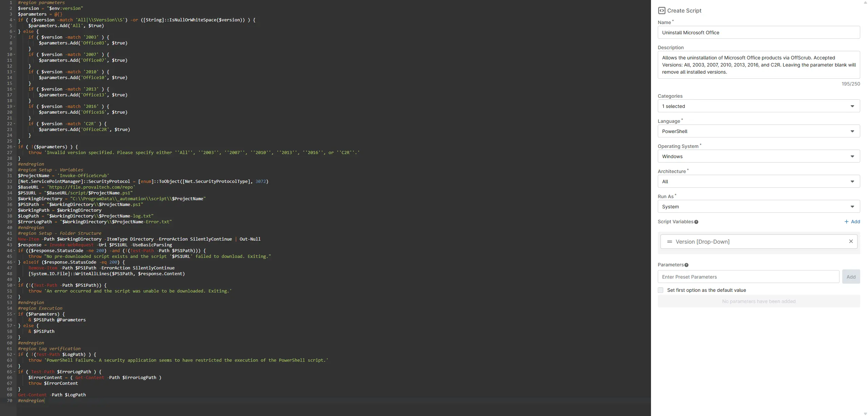Collapse code fold at line 22
Image resolution: width=868 pixels, height=416 pixels.
[x=14, y=124]
